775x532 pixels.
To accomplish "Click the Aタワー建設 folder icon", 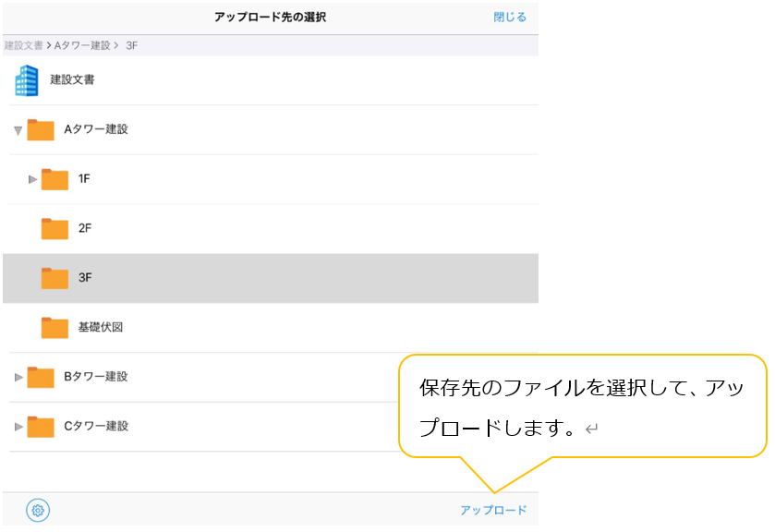I will tap(41, 129).
